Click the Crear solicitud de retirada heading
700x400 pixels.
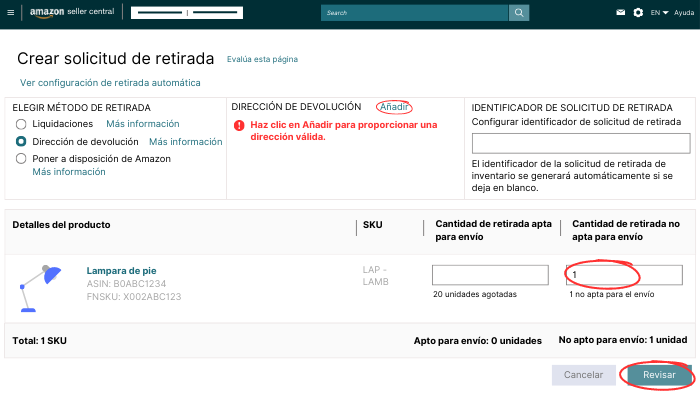click(116, 58)
